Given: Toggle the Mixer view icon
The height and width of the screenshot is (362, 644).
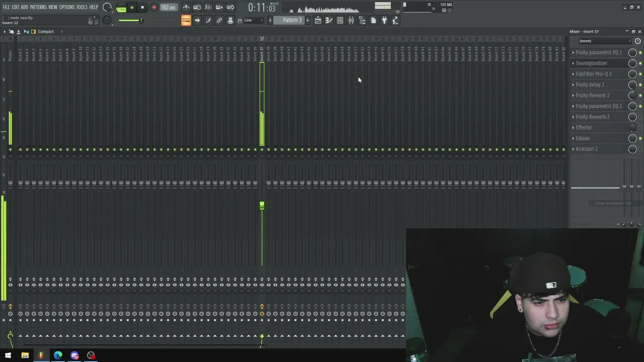Looking at the screenshot, I should (x=351, y=20).
